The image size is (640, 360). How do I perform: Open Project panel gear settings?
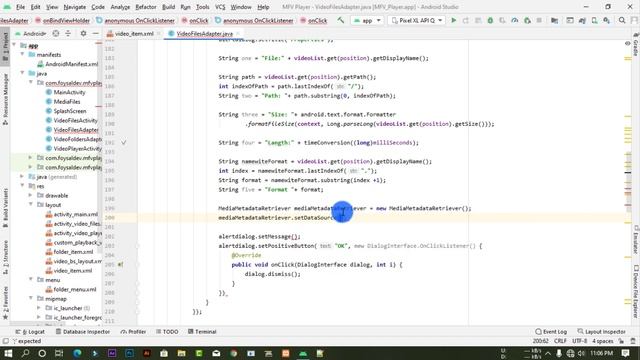click(x=83, y=33)
